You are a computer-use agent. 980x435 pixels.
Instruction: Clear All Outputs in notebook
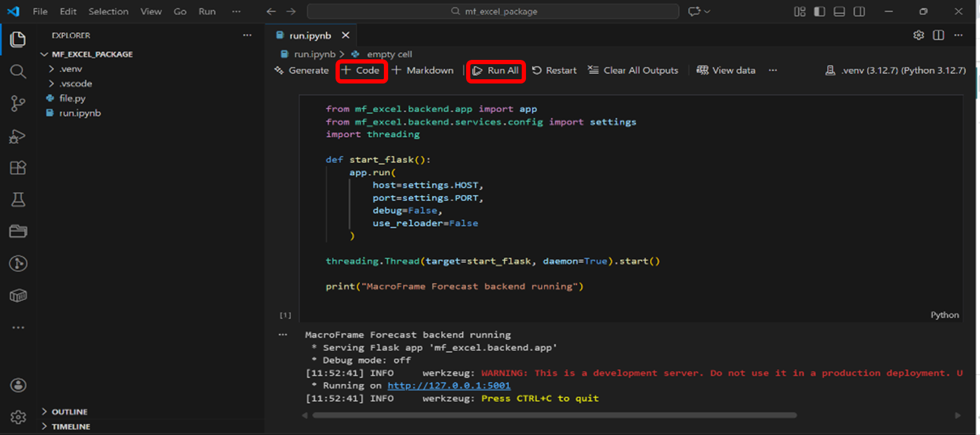coord(633,70)
